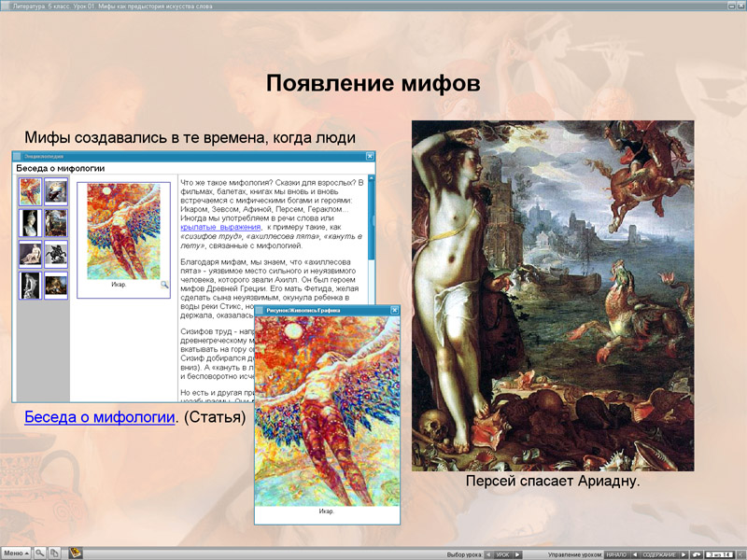Click the magnifier search icon in bottom toolbar
Image resolution: width=747 pixels, height=560 pixels.
click(40, 553)
